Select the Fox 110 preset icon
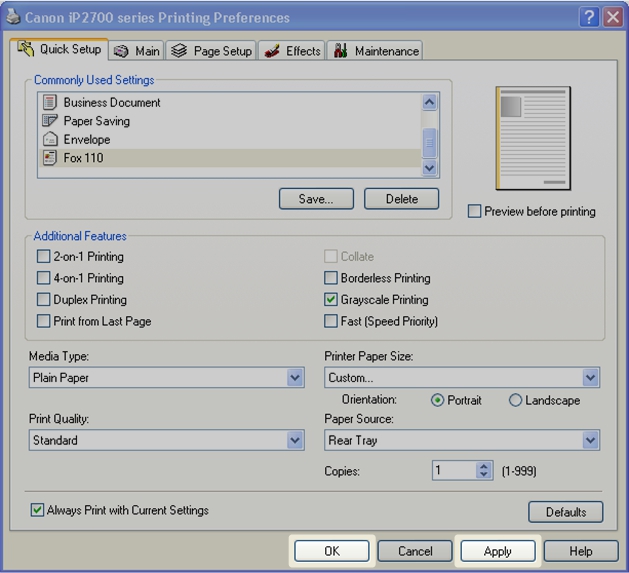This screenshot has height=573, width=629. [x=50, y=158]
